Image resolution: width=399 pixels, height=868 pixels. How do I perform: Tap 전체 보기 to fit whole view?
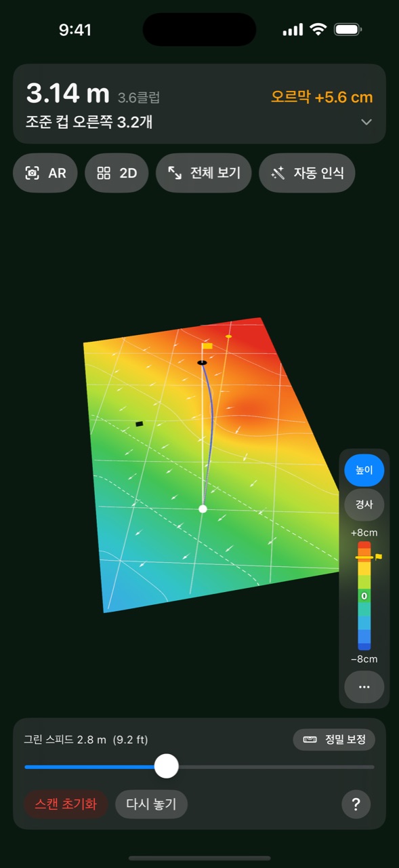point(203,173)
